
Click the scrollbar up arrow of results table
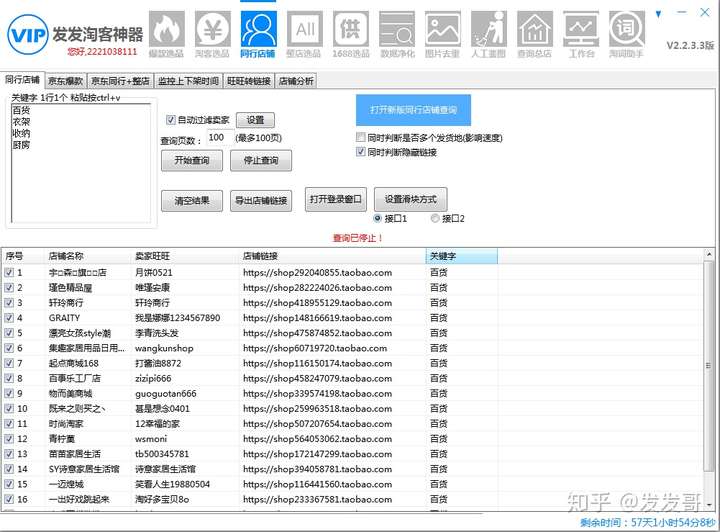tap(709, 254)
